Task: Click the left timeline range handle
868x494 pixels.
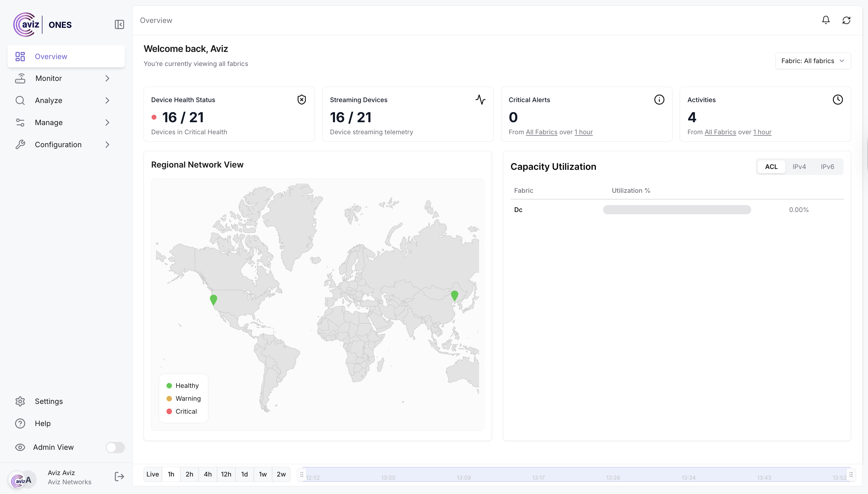Action: pos(301,474)
